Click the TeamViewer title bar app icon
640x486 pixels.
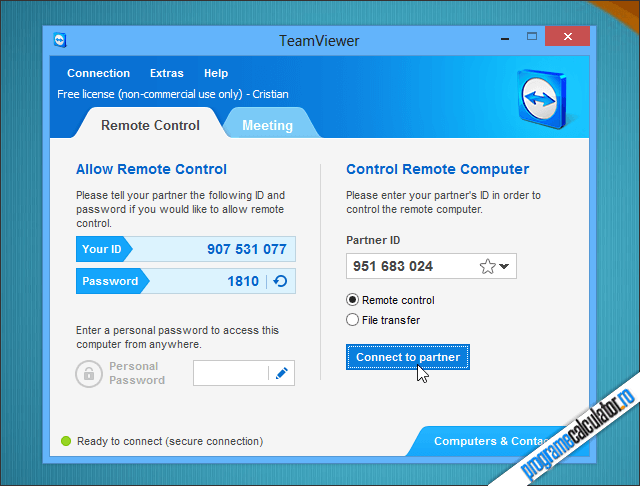pyautogui.click(x=60, y=40)
